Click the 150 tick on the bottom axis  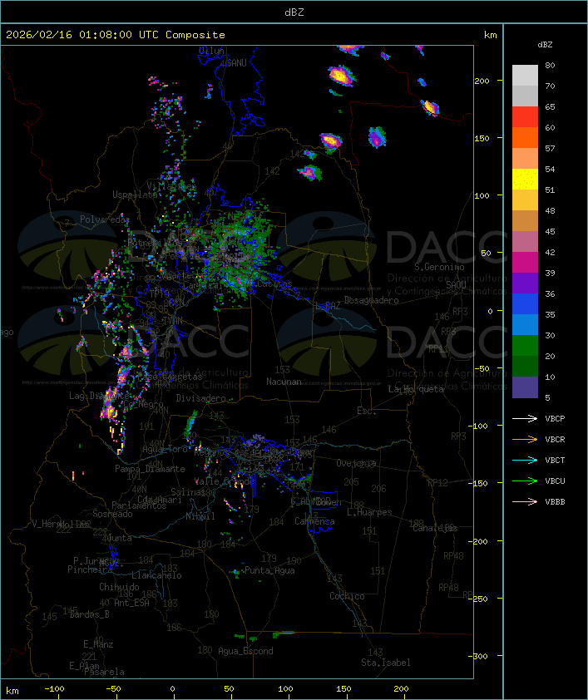click(343, 689)
